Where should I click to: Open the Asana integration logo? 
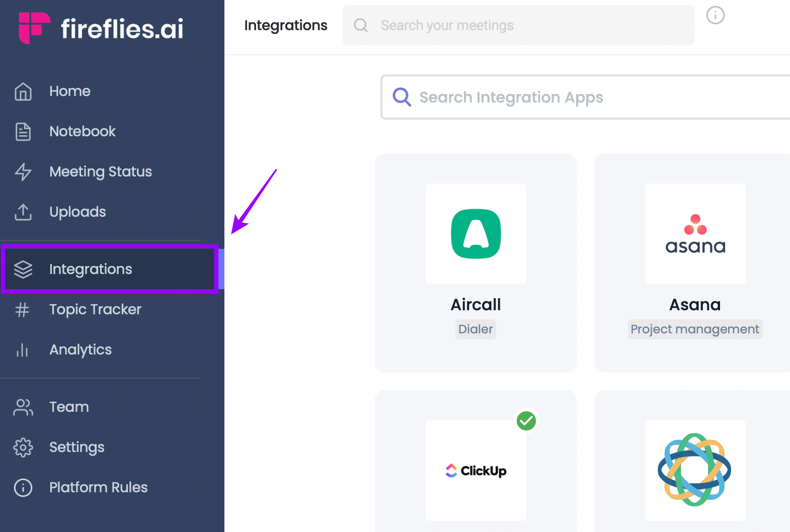coord(695,234)
